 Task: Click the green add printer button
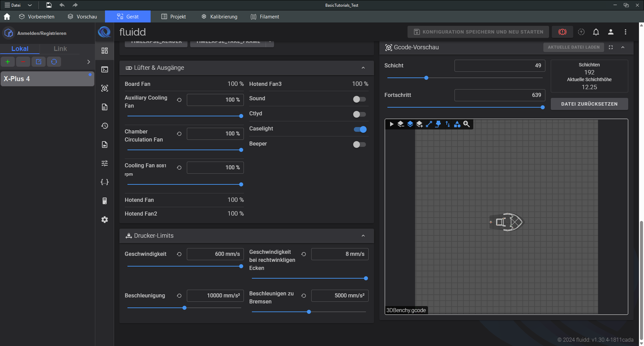pos(8,62)
